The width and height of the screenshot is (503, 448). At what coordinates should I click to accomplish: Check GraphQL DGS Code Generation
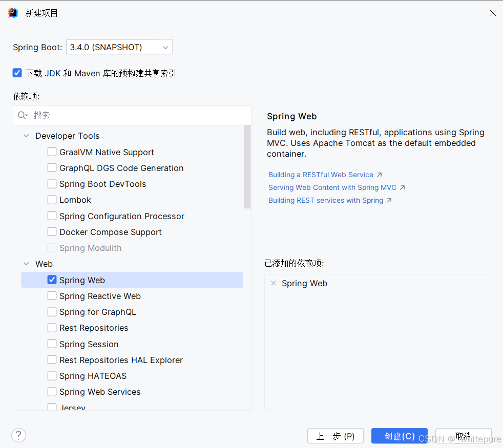(x=52, y=168)
